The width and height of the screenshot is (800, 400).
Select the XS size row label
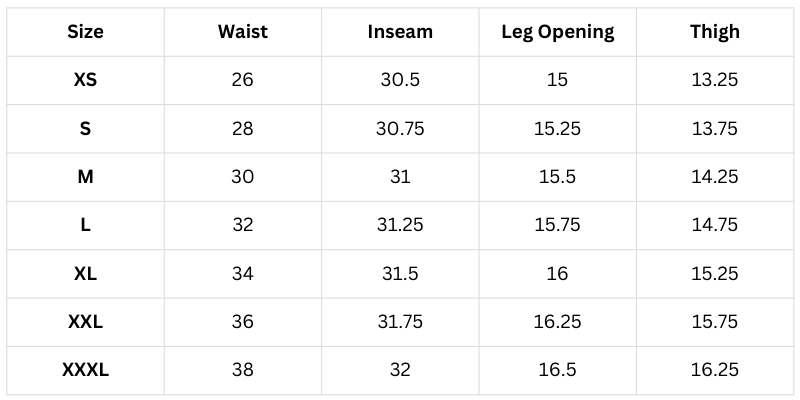tap(85, 80)
